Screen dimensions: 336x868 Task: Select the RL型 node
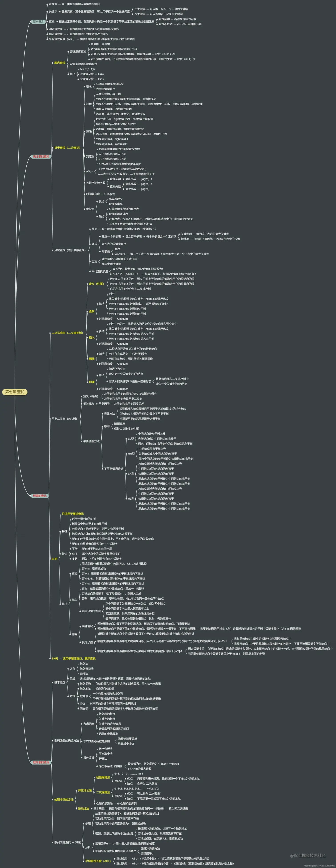[x=131, y=499]
